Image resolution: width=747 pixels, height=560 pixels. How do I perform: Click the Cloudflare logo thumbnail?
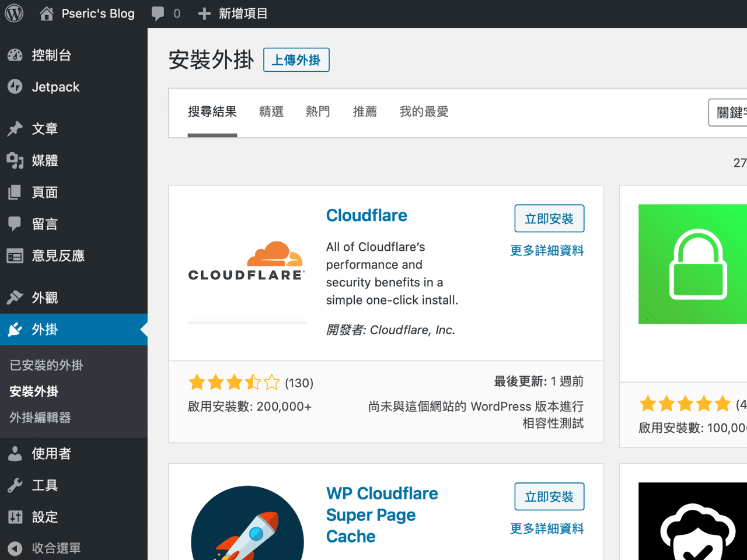(247, 264)
